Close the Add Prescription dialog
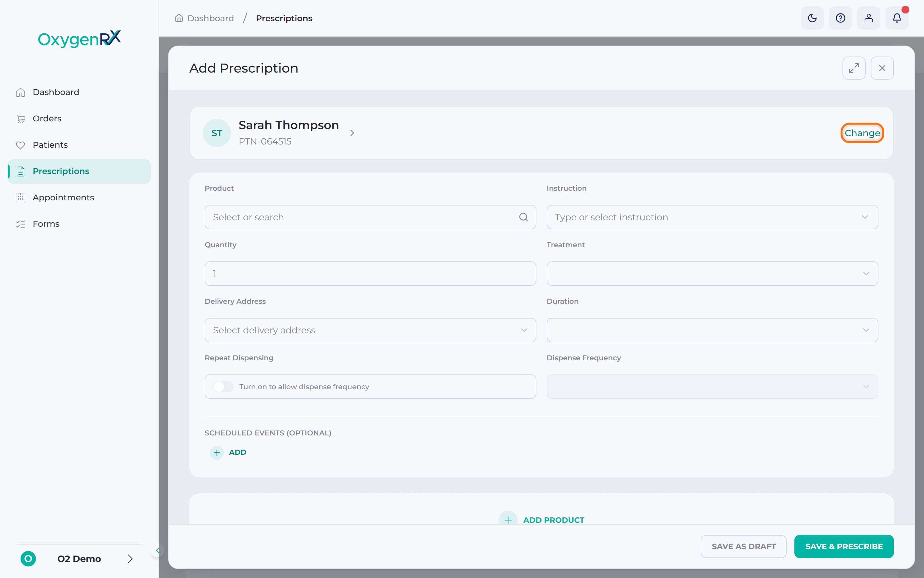Viewport: 924px width, 578px height. click(882, 68)
